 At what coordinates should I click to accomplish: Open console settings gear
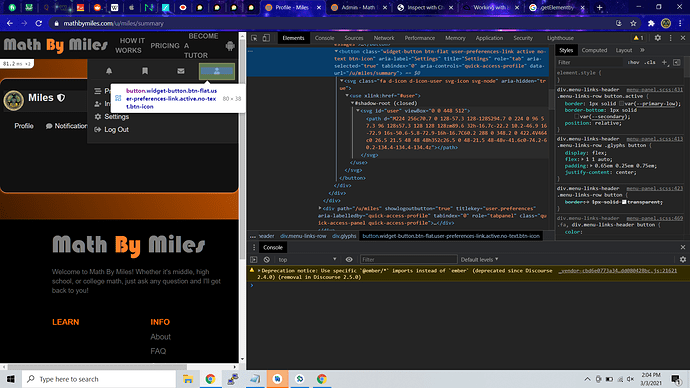(683, 260)
